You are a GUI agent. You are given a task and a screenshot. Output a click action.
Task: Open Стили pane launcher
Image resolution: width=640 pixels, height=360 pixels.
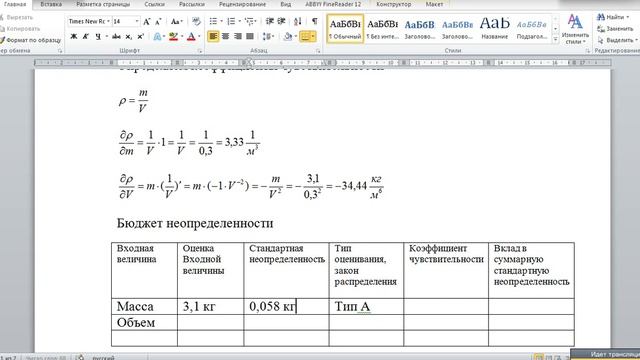[588, 51]
